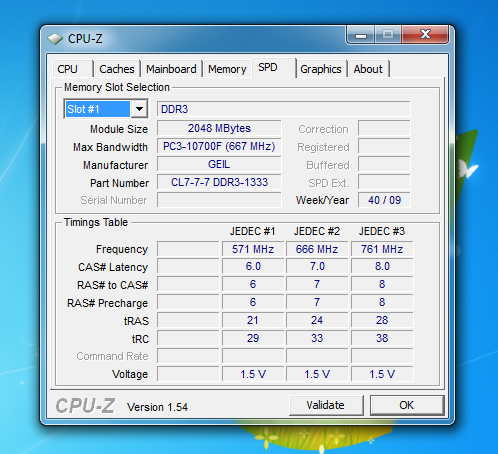Click the Max Bandwidth label
Screen dimensions: 498x454
coord(110,147)
